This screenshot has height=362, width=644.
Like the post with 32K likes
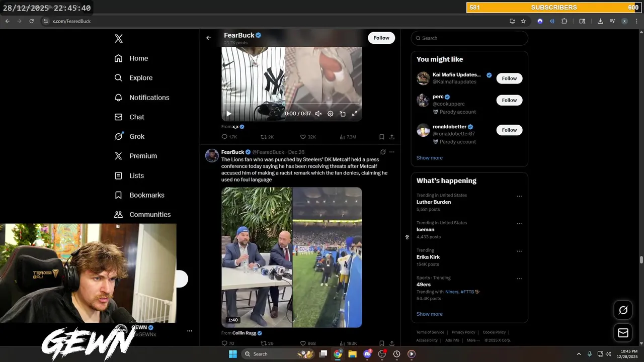[308, 137]
